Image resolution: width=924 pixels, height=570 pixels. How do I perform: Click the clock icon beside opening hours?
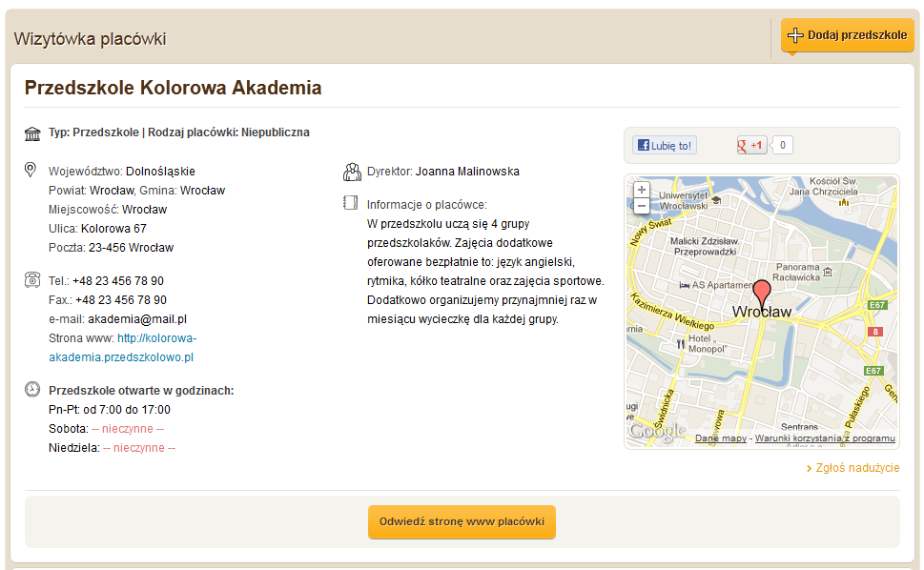(32, 389)
